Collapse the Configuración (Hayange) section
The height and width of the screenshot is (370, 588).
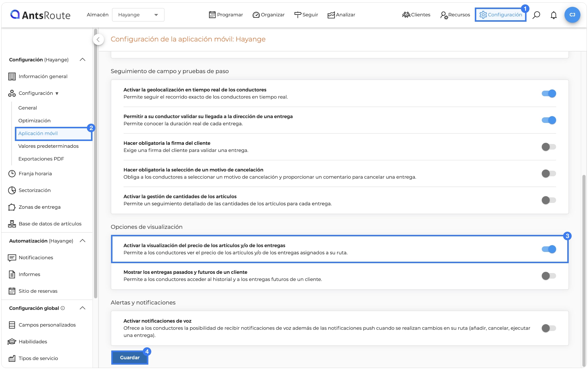pyautogui.click(x=82, y=60)
